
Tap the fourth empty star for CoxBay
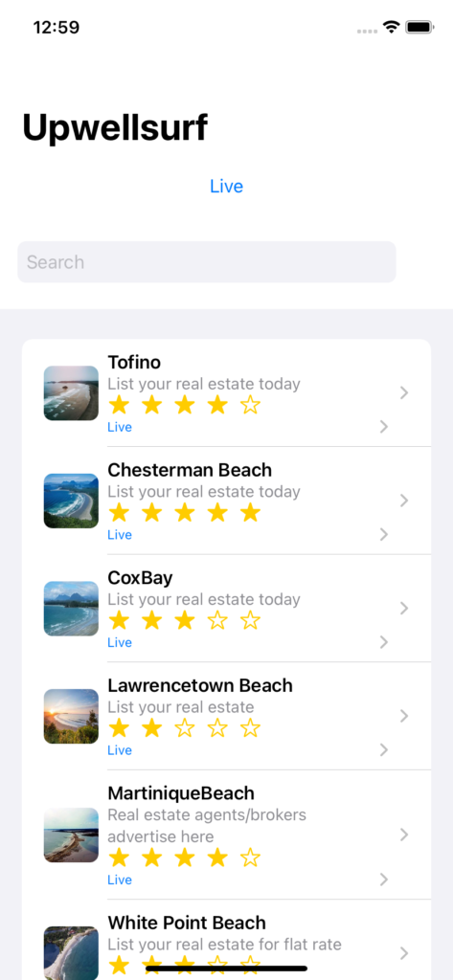pos(217,620)
